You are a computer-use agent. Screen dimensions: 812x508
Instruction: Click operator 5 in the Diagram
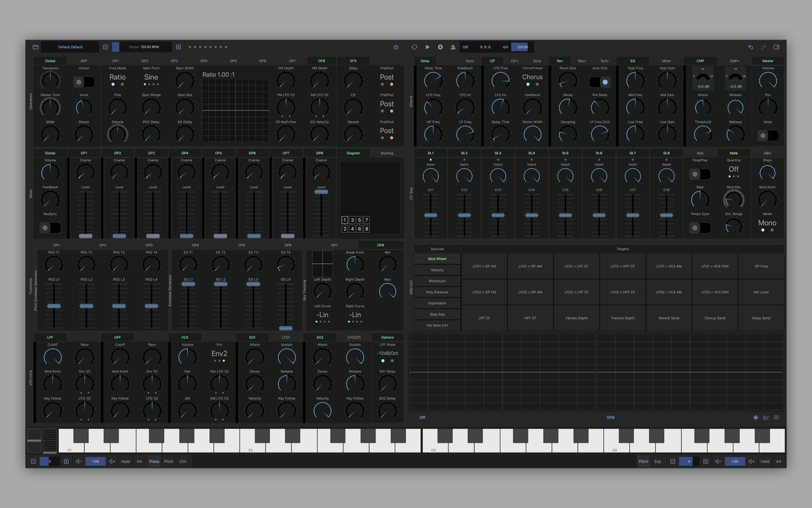tap(359, 220)
